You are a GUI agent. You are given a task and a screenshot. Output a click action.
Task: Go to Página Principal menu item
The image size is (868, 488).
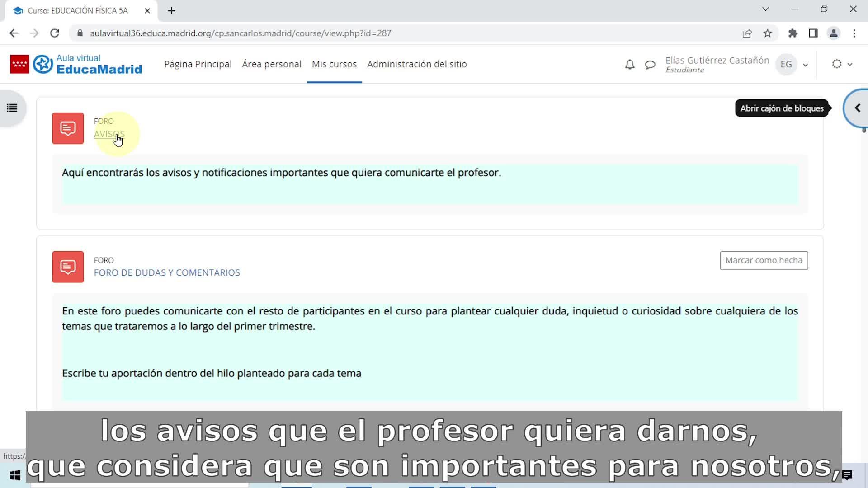click(198, 64)
